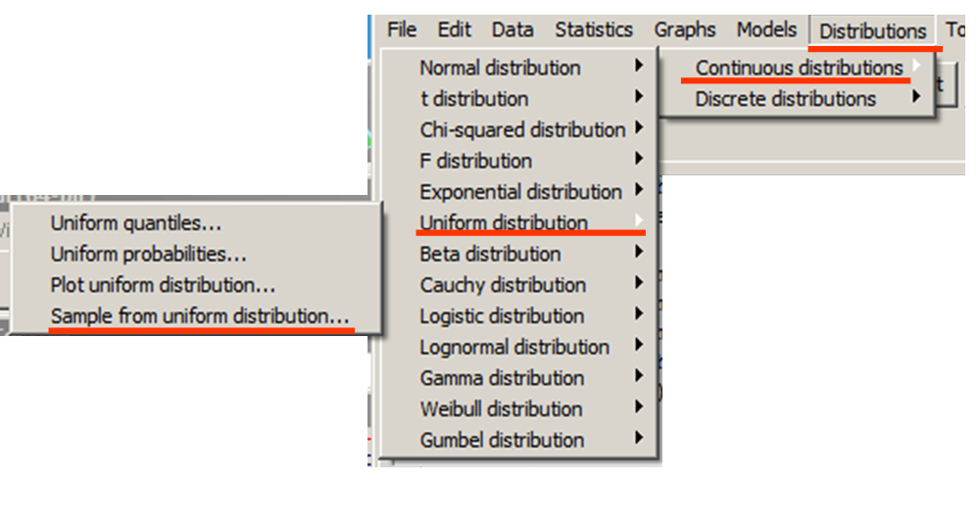Expand Gumbel distribution submenu

tap(502, 441)
